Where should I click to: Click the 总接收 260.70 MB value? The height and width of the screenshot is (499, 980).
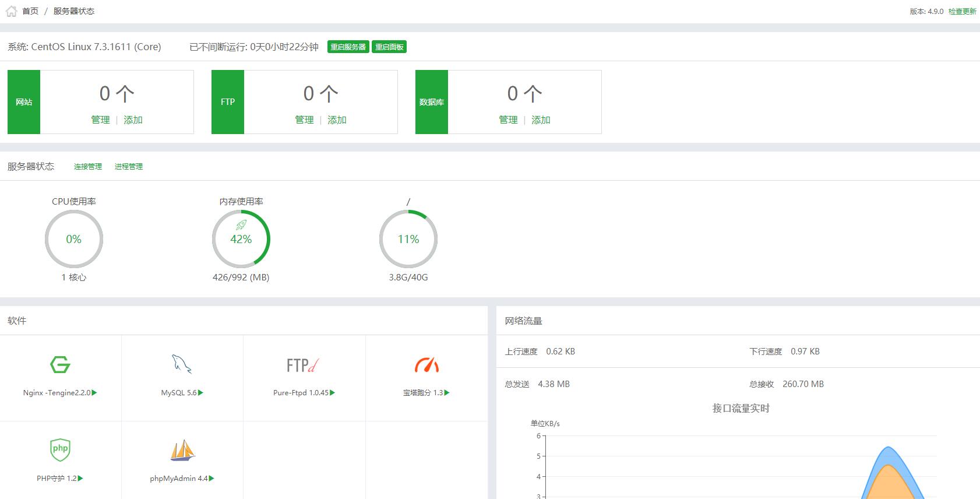tap(803, 384)
